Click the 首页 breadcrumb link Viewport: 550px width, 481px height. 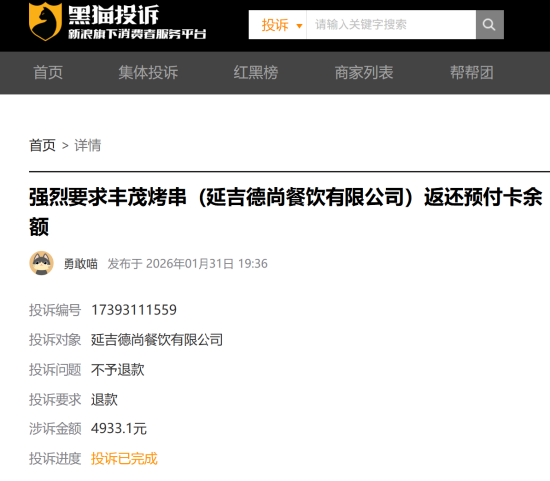pos(42,145)
